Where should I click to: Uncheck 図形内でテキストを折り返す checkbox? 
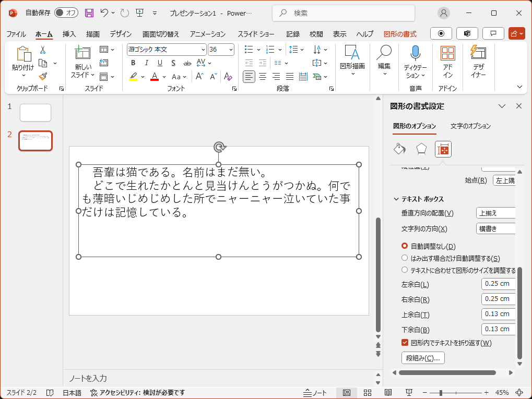pos(405,343)
